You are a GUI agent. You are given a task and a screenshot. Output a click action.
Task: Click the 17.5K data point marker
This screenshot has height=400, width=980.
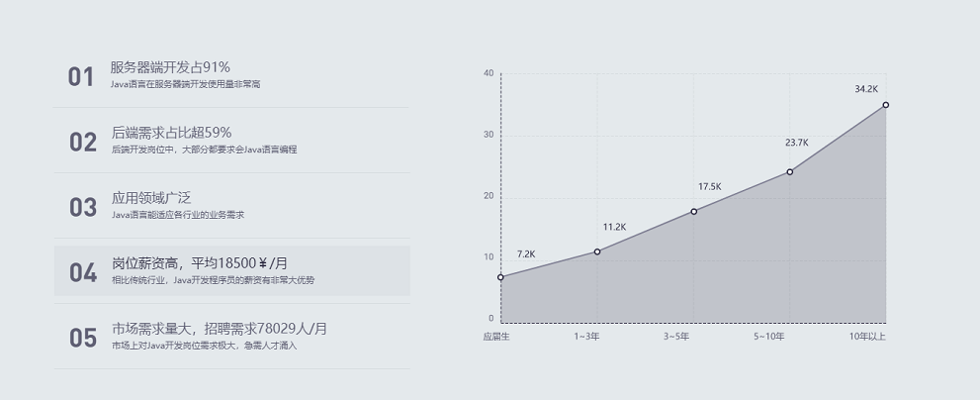coord(694,212)
